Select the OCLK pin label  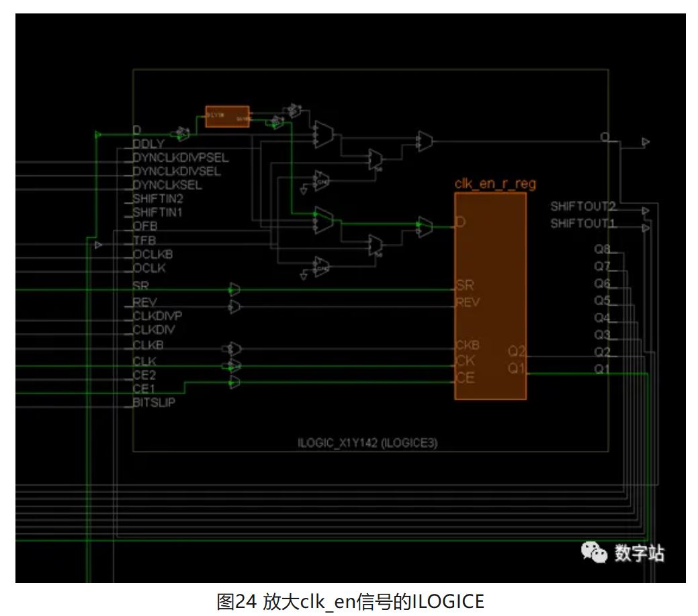click(x=149, y=268)
